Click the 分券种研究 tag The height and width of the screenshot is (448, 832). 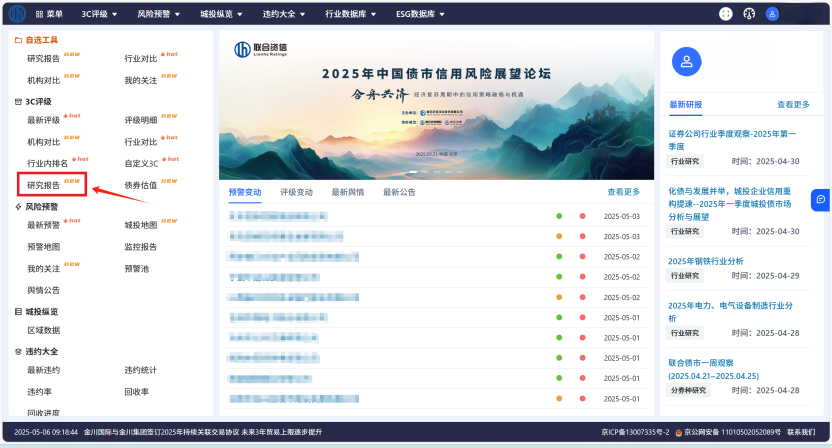[688, 390]
